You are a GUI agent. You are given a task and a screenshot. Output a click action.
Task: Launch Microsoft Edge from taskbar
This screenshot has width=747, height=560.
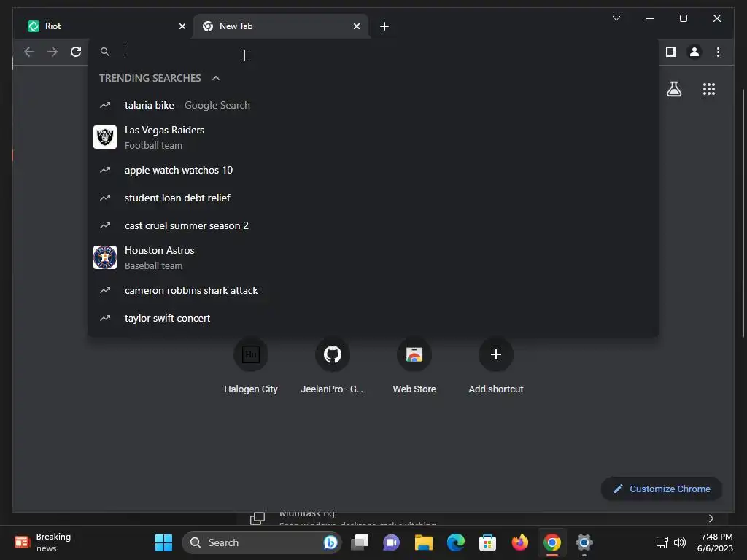click(x=455, y=542)
